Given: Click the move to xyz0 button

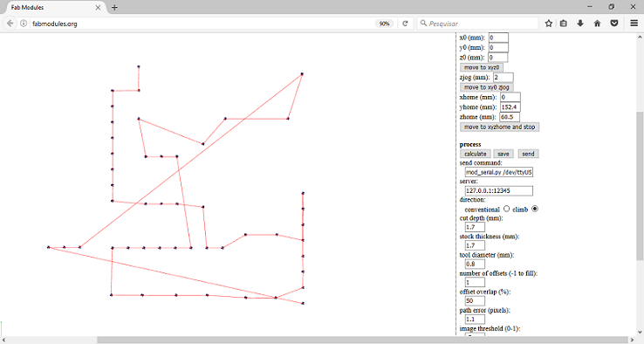Looking at the screenshot, I should click(482, 67).
